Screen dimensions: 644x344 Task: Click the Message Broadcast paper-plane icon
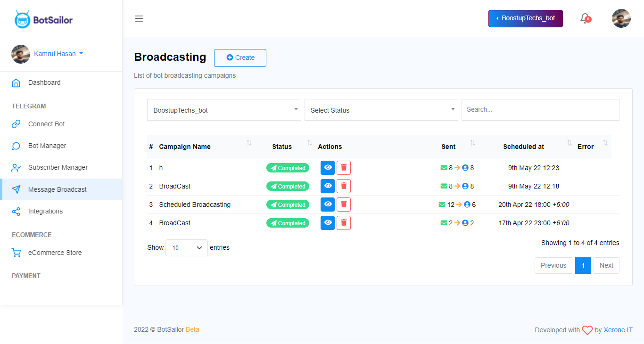(16, 189)
